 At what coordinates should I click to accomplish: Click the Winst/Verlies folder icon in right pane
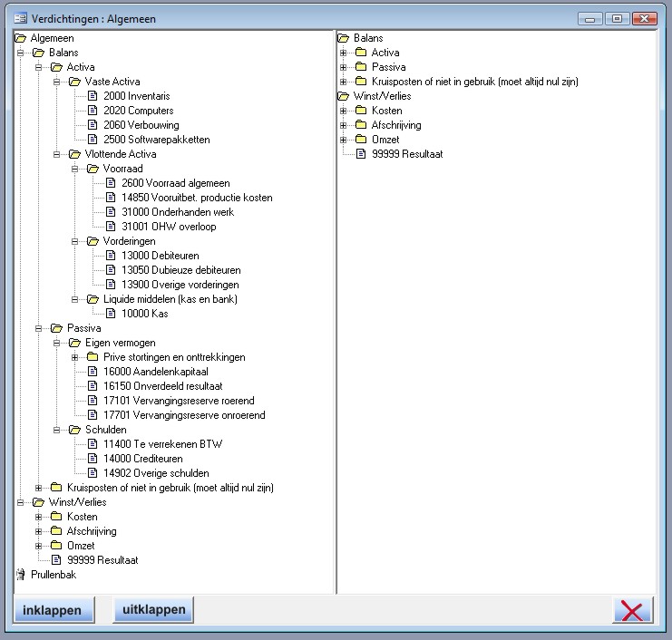344,96
